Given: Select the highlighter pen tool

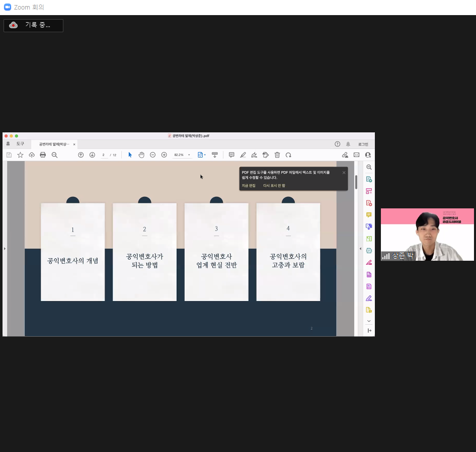Looking at the screenshot, I should 243,155.
